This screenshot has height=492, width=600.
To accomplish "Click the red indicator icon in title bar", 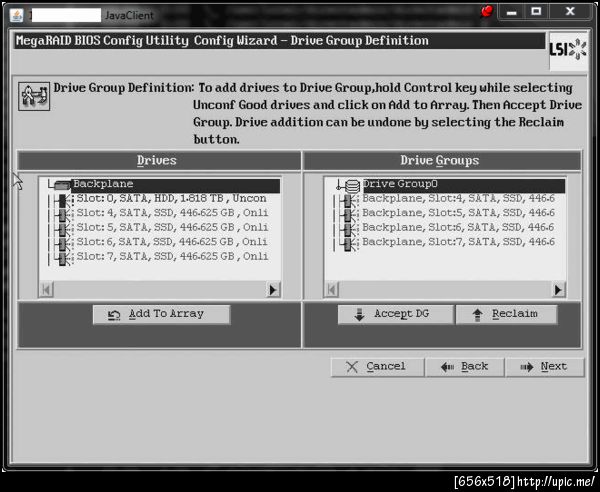I will [x=486, y=11].
